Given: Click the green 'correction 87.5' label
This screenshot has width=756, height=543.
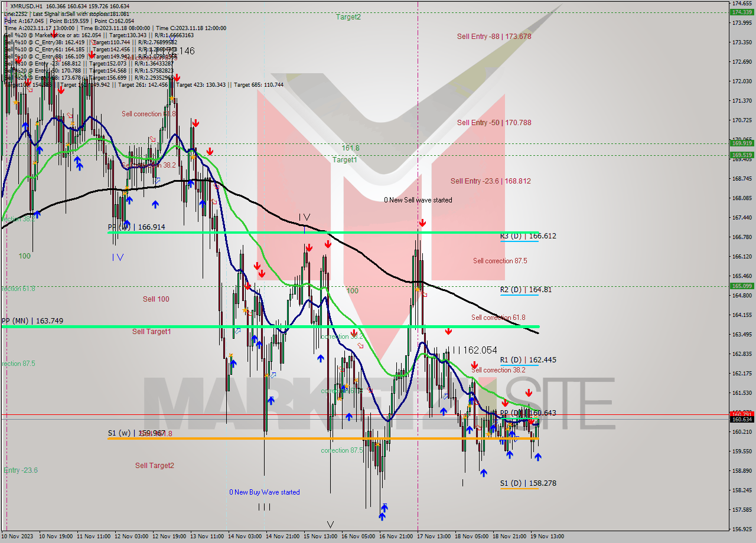Looking at the screenshot, I should 342,451.
